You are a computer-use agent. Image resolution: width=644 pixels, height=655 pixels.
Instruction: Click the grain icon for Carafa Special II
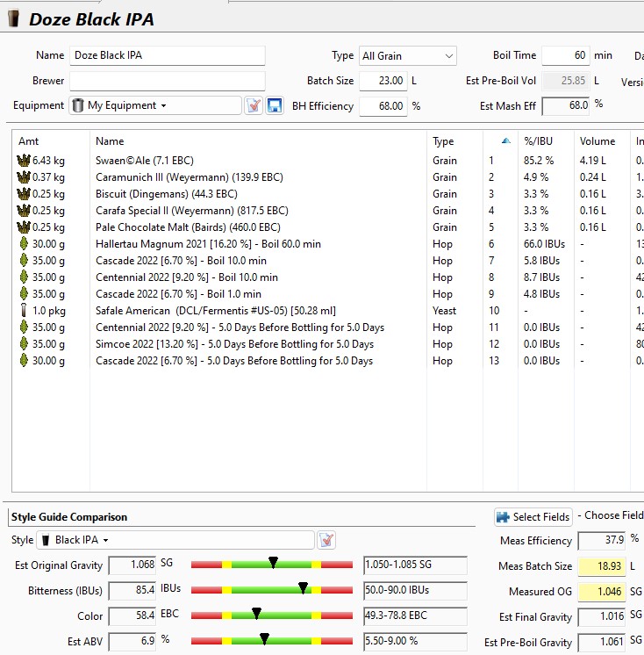[23, 211]
